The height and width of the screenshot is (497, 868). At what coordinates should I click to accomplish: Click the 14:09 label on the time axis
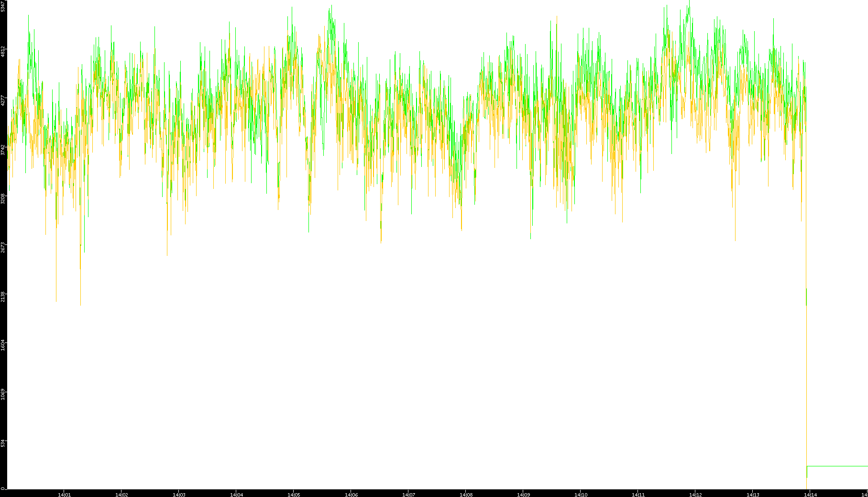tap(523, 495)
